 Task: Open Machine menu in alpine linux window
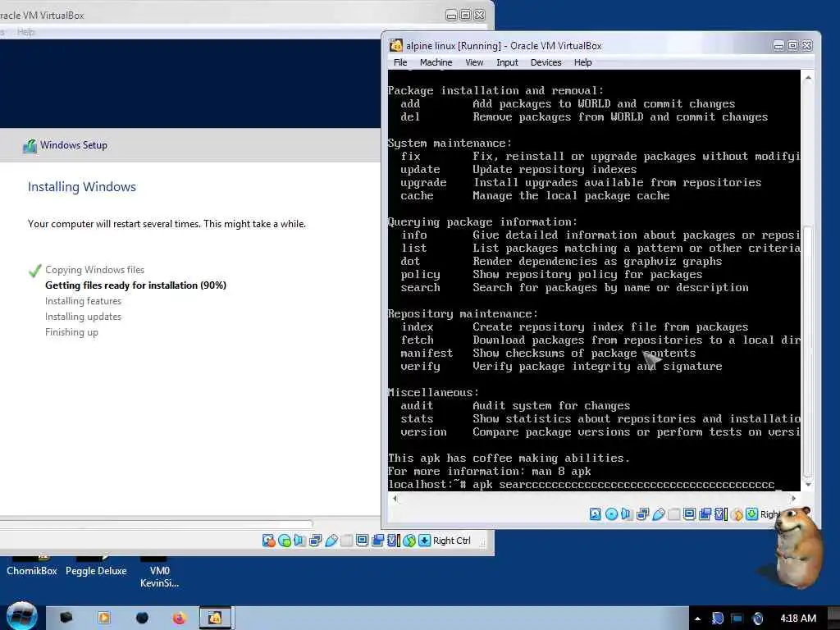(x=436, y=62)
